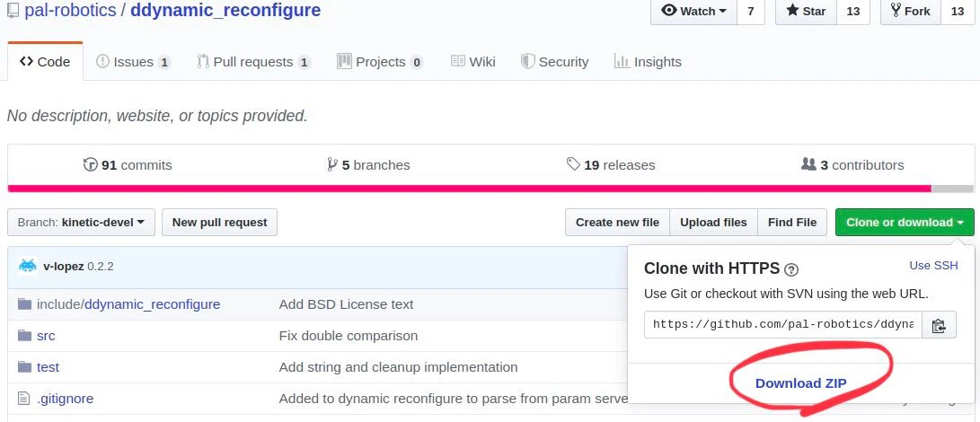Screen dimensions: 980x422
Task: Click the Download ZIP link
Action: [x=800, y=383]
